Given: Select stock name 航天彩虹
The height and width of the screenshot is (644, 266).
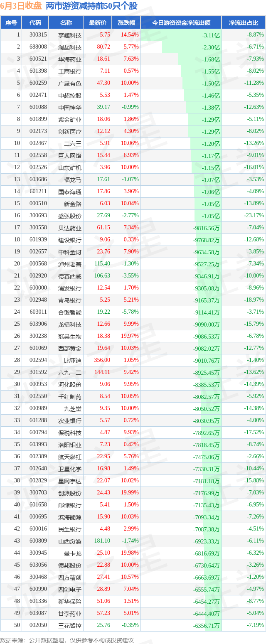Looking at the screenshot, I should pyautogui.click(x=70, y=457).
